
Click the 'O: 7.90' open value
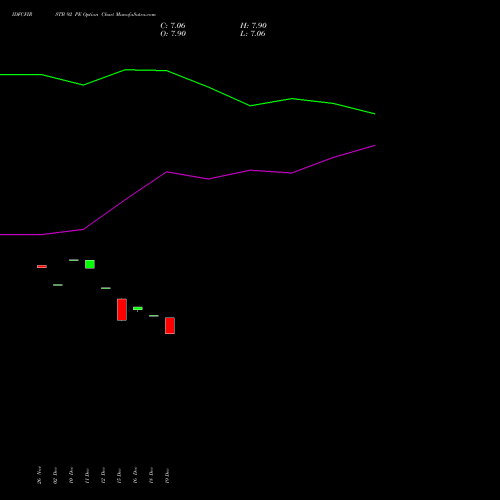[x=173, y=33]
